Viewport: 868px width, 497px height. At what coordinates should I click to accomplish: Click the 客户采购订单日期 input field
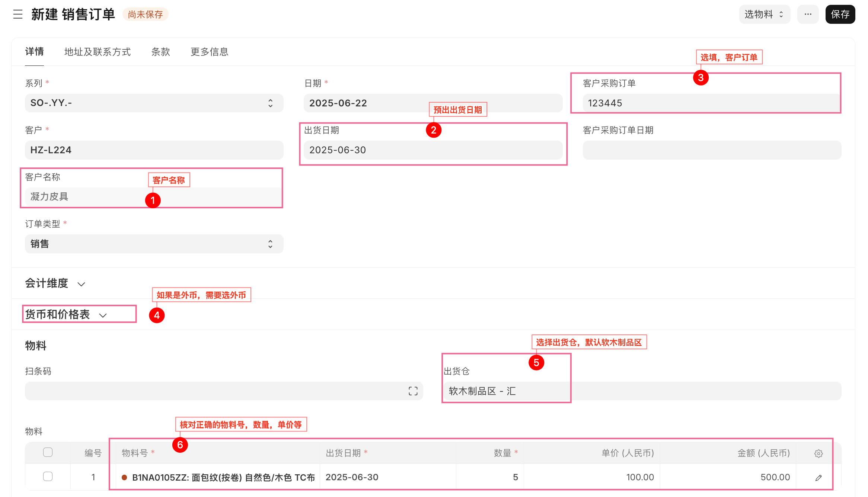point(711,150)
